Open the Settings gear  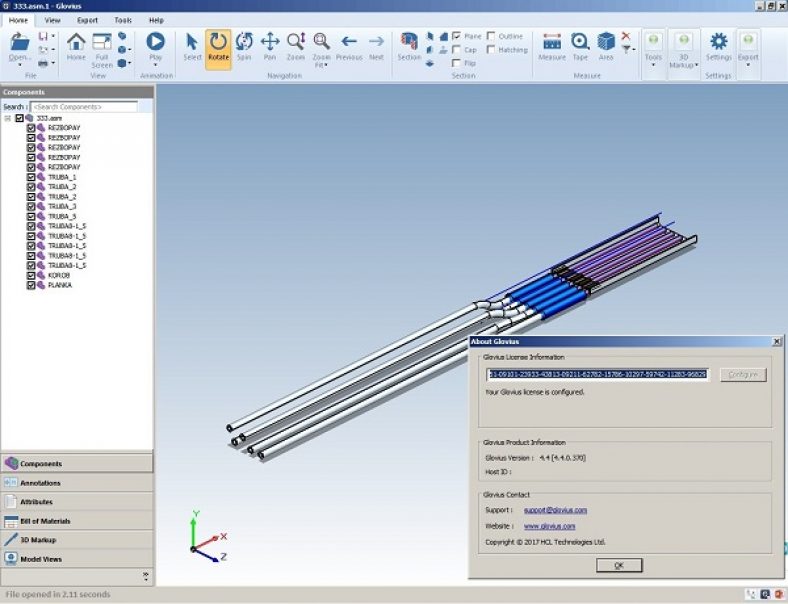point(718,46)
